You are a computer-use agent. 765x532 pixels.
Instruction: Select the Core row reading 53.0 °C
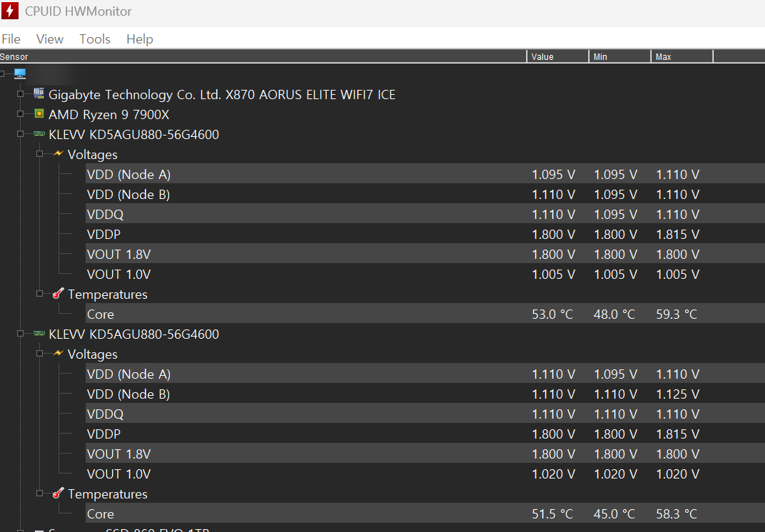pyautogui.click(x=425, y=314)
